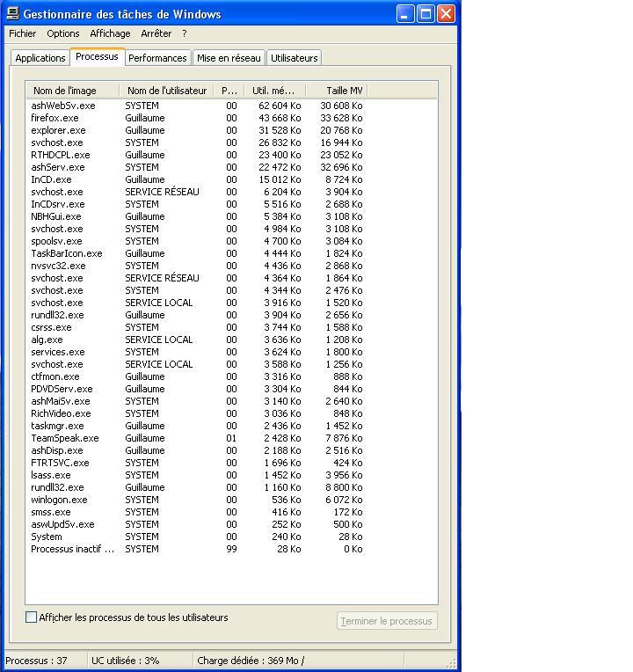
Task: Select the smss.exe process
Action: tap(197, 512)
